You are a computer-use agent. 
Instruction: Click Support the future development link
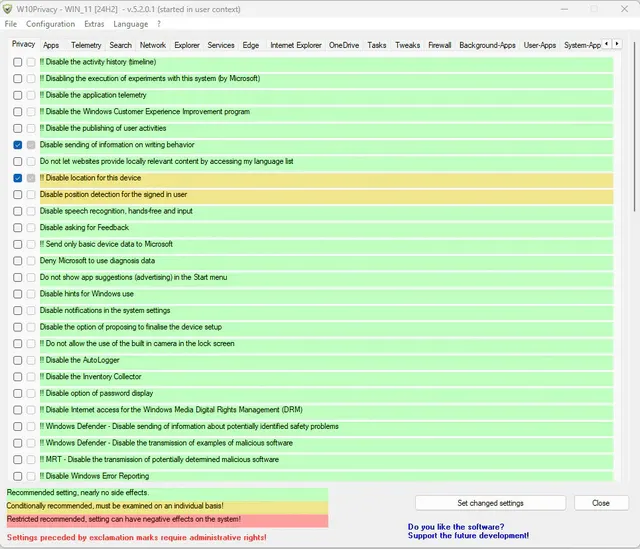468,536
